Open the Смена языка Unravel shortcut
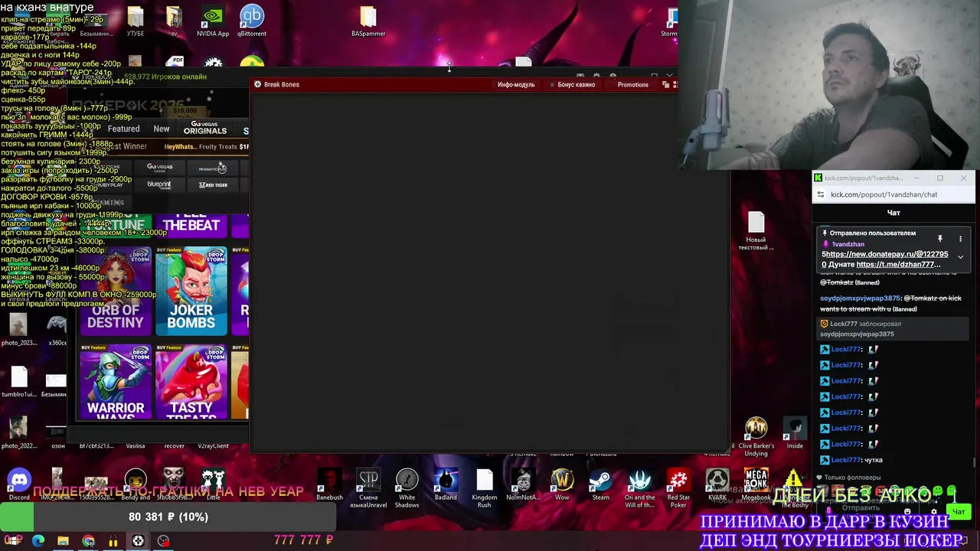The width and height of the screenshot is (980, 551). click(x=368, y=488)
